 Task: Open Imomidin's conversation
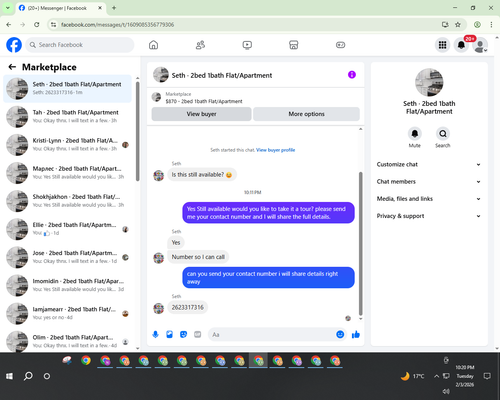[68, 285]
